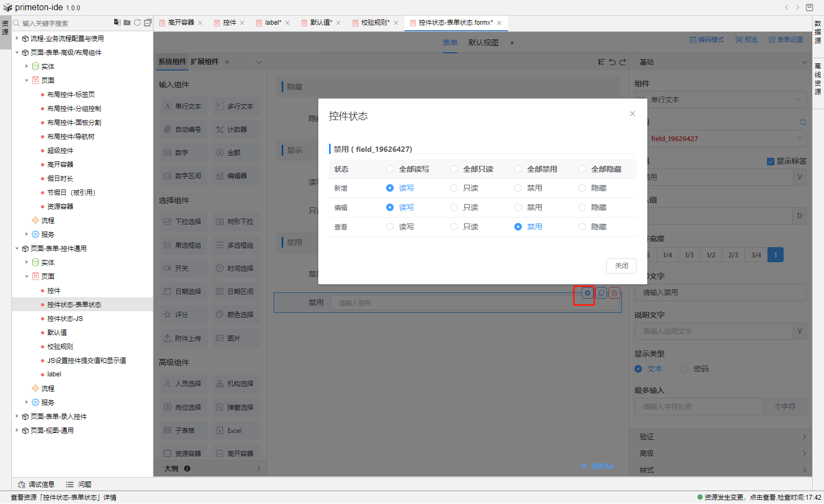The height and width of the screenshot is (504, 824).
Task: Click the undo arrow in the canvas toolbar
Action: [x=612, y=62]
